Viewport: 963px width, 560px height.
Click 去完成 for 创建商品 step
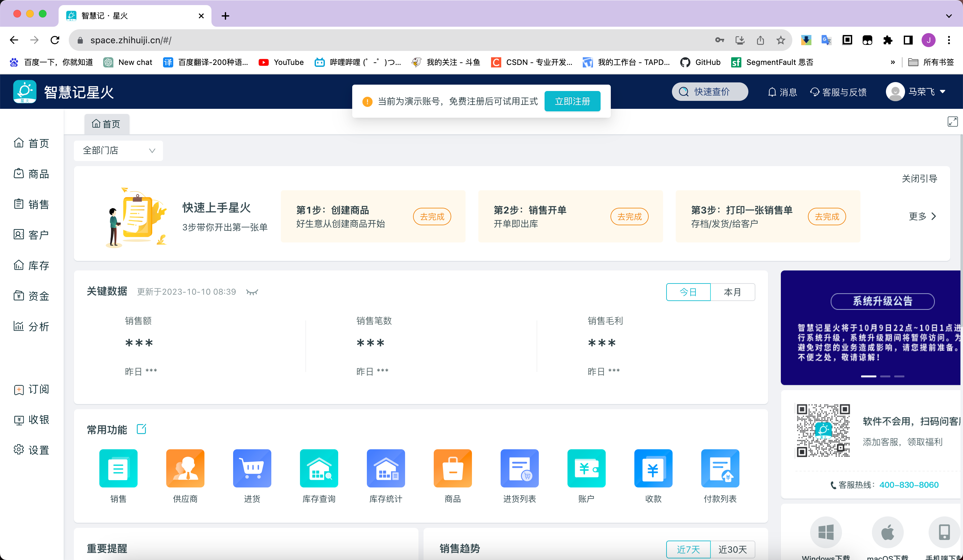click(x=432, y=216)
